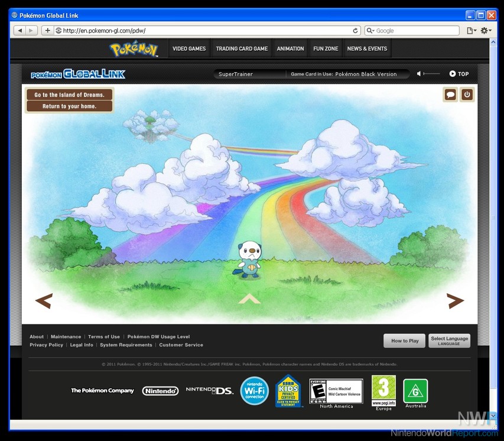Click the Oshawott character
This screenshot has height=441, width=504.
point(248,260)
